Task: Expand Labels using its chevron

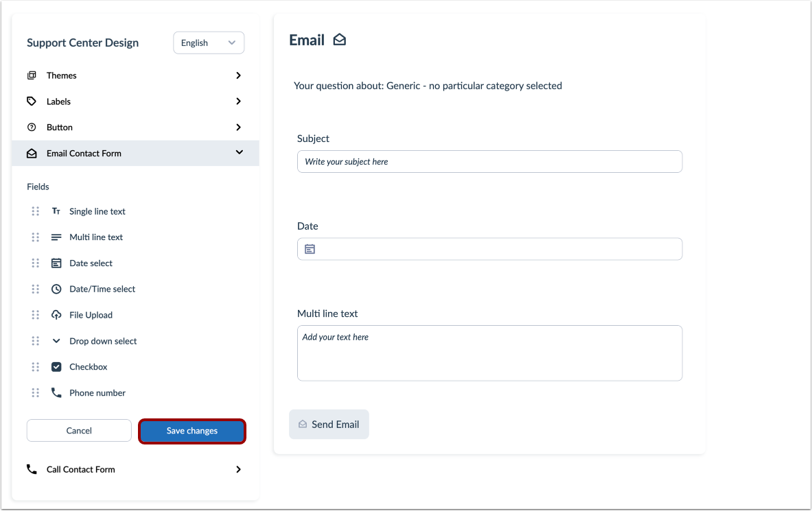Action: click(x=238, y=101)
